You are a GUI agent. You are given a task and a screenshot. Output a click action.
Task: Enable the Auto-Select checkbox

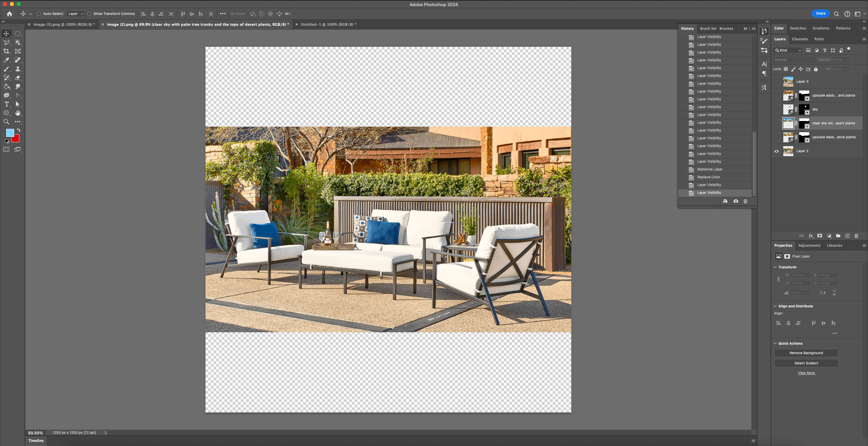[x=39, y=14]
